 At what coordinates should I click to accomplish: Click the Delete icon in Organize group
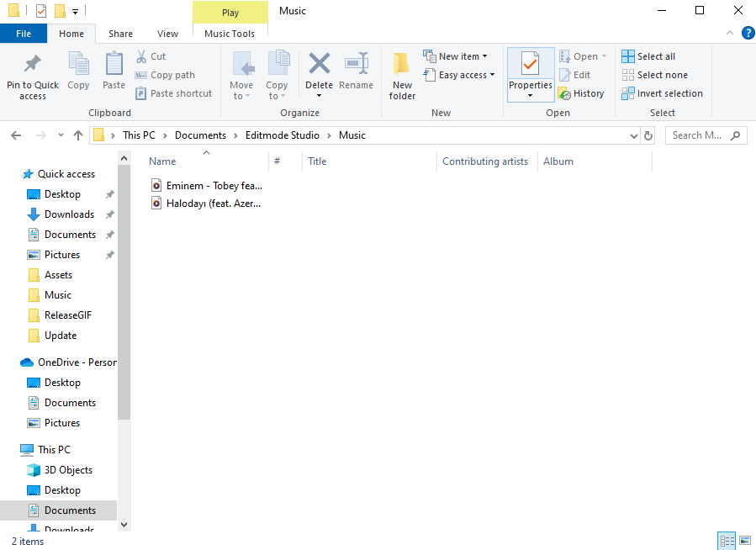(320, 64)
